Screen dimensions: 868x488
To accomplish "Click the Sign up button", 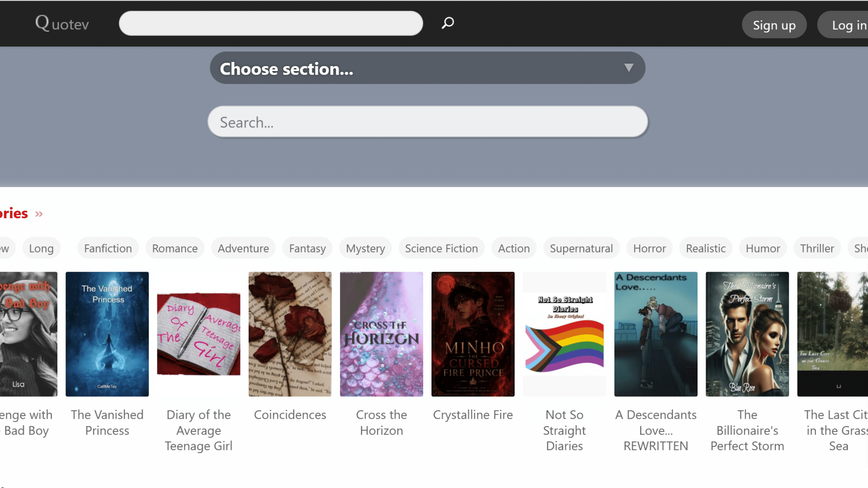I will pyautogui.click(x=774, y=25).
